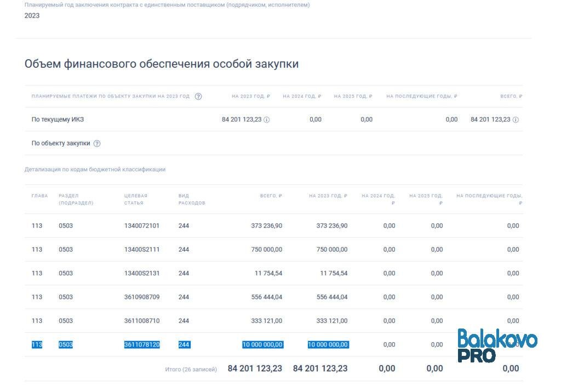
Task: Click 'НА 2025 ГОД' header in lower table
Action: [x=426, y=199]
